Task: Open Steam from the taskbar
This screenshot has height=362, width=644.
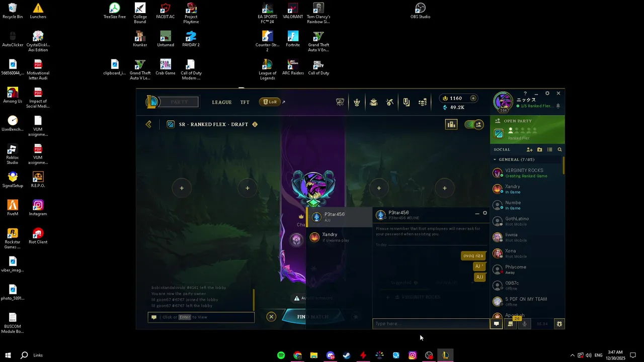Action: click(x=347, y=355)
